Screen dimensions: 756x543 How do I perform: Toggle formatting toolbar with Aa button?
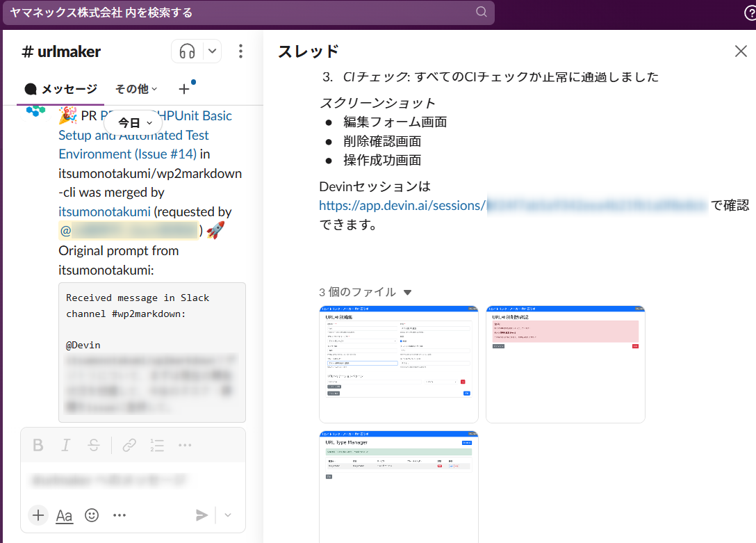point(64,515)
